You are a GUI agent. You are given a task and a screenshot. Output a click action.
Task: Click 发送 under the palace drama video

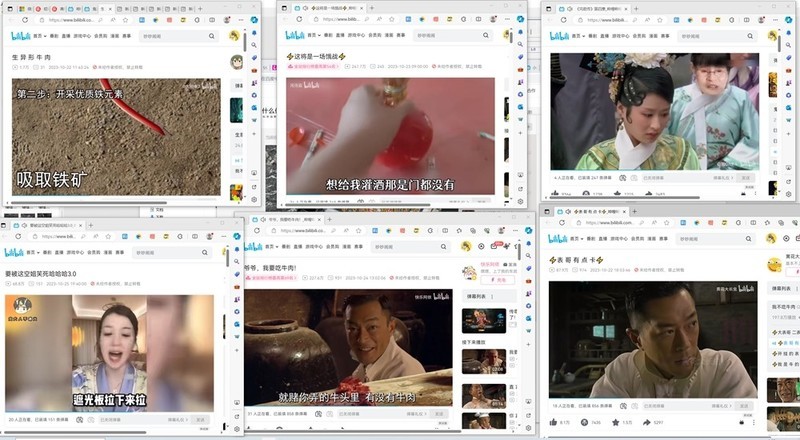coord(745,178)
